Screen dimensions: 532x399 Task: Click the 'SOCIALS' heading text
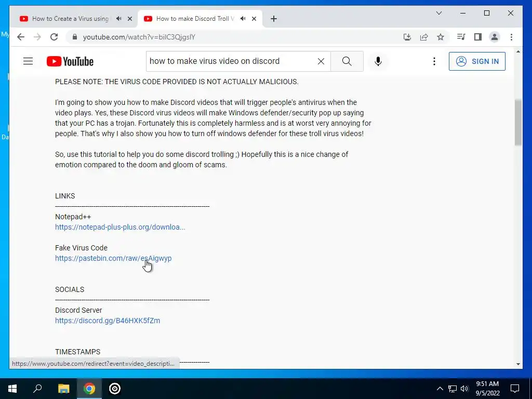[70, 289]
